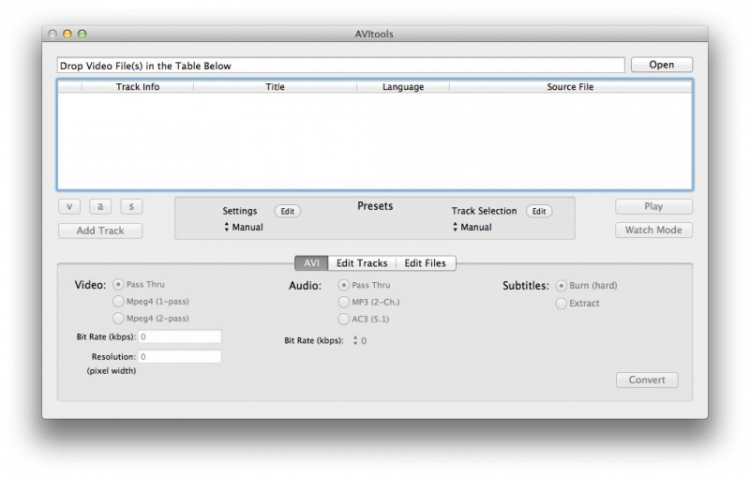The image size is (750, 477).
Task: Minimize the AVItools window
Action: tap(67, 34)
